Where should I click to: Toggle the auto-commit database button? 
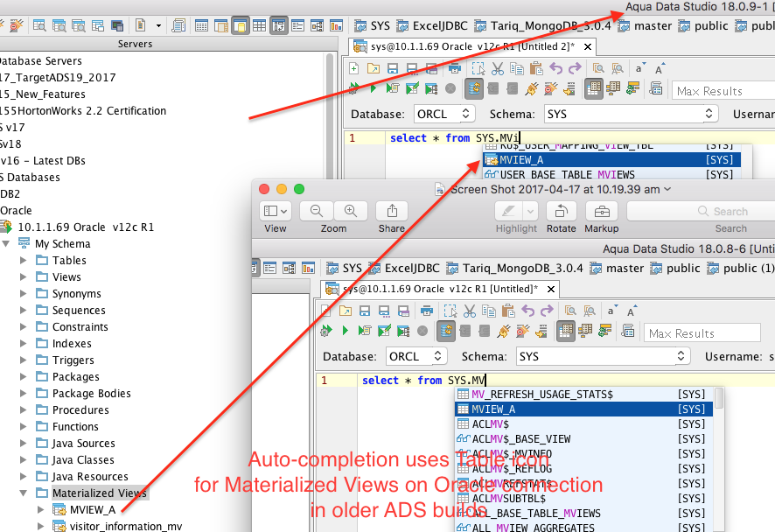[474, 89]
